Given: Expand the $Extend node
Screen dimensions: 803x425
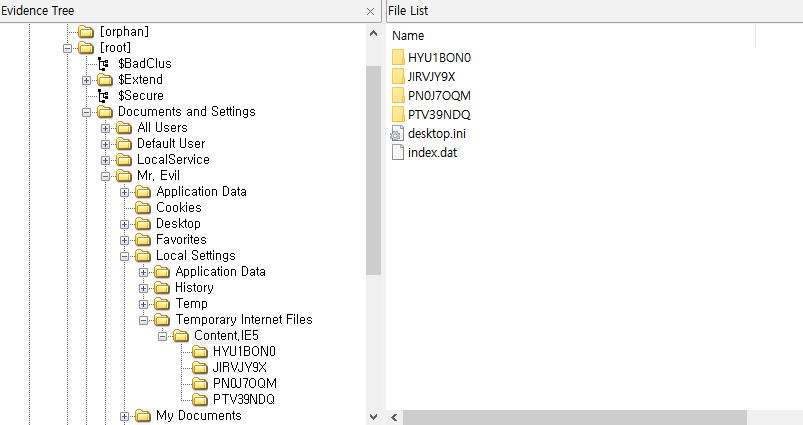Looking at the screenshot, I should [86, 80].
